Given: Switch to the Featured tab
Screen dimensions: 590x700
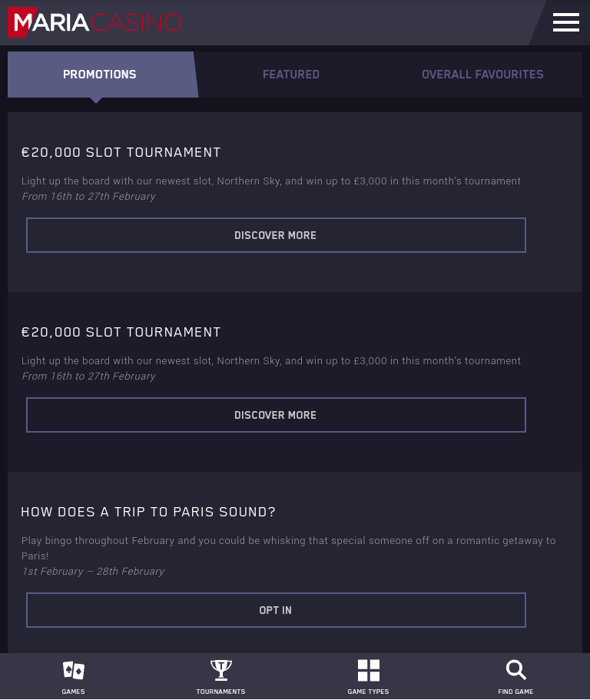Looking at the screenshot, I should 291,74.
